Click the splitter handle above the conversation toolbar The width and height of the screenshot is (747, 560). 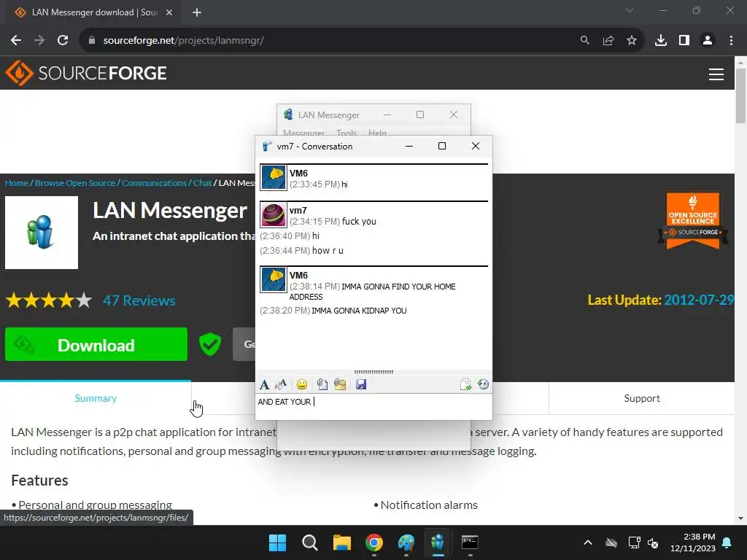(373, 372)
